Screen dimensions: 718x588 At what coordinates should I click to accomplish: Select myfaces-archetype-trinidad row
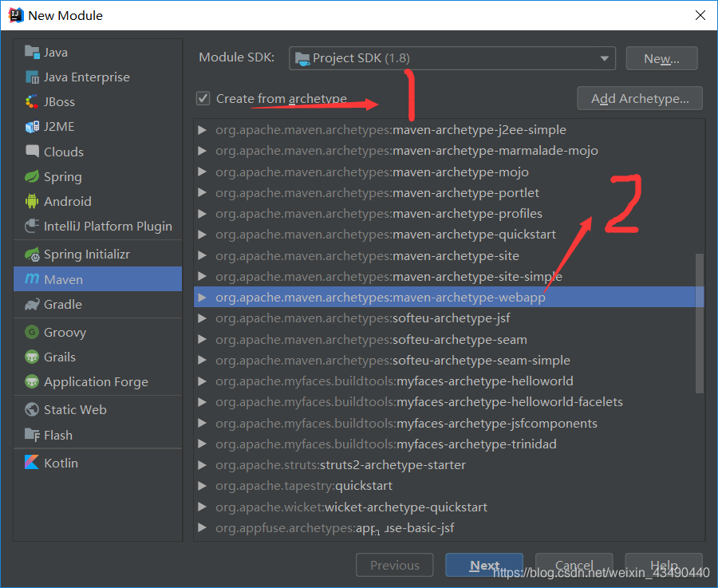[448, 444]
